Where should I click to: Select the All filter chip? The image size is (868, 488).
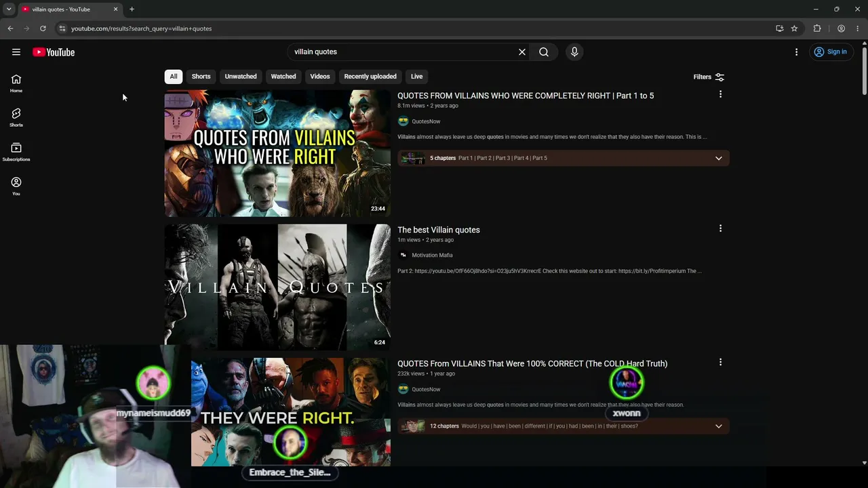[x=174, y=77]
